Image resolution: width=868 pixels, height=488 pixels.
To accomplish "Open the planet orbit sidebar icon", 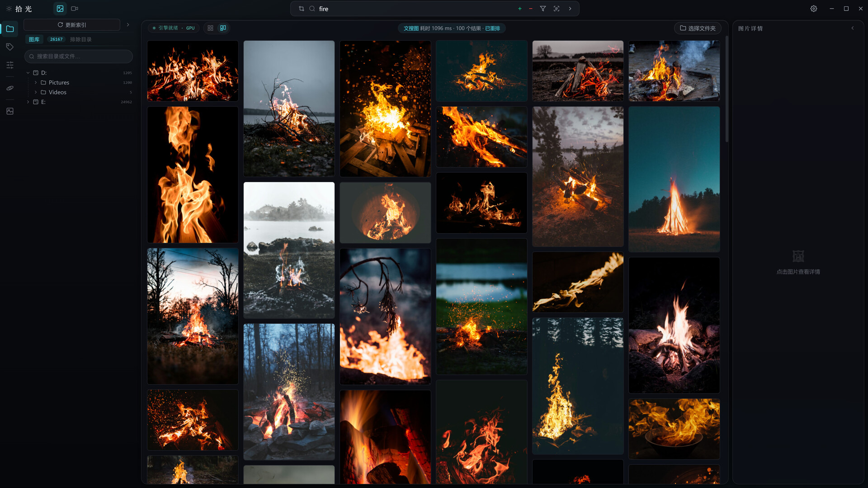I will tap(10, 88).
